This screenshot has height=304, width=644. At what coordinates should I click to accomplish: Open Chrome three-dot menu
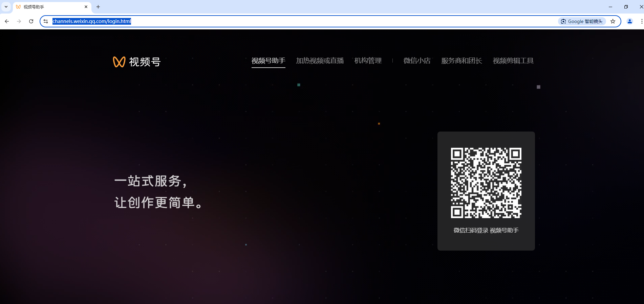641,21
